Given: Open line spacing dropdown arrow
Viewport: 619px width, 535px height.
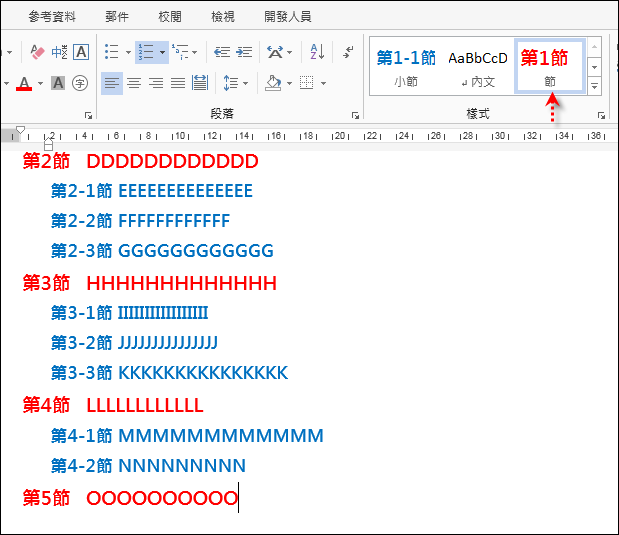Looking at the screenshot, I should pyautogui.click(x=246, y=83).
